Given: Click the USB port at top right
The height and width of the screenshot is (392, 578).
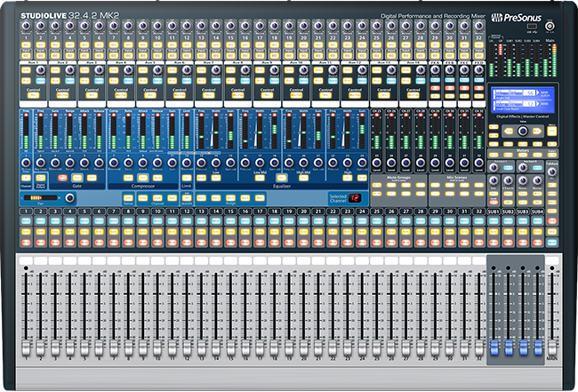Looking at the screenshot, I should tap(532, 27).
